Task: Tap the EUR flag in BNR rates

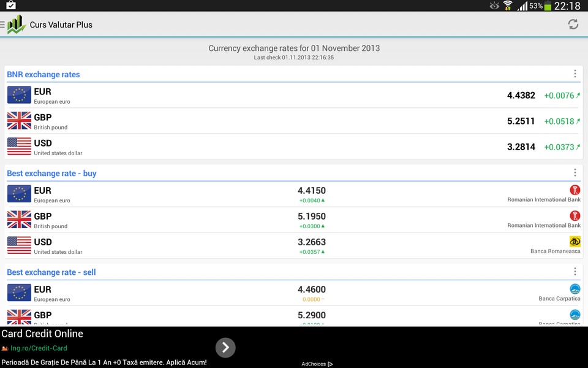Action: coord(19,95)
